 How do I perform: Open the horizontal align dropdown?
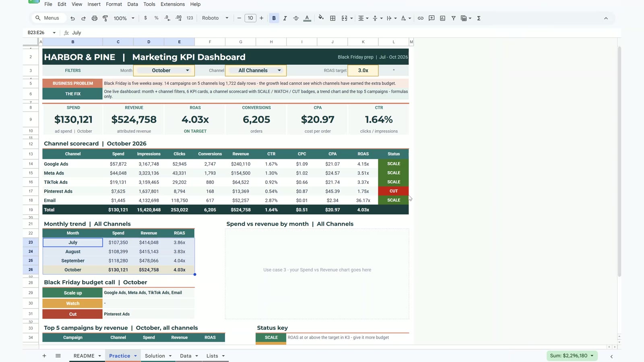pos(363,18)
